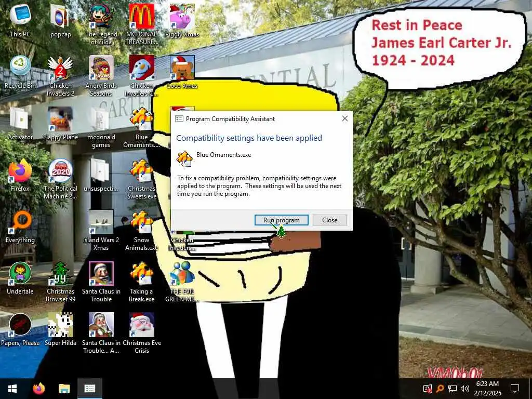Open the volume control tray icon
This screenshot has height=399, width=532.
click(x=465, y=389)
